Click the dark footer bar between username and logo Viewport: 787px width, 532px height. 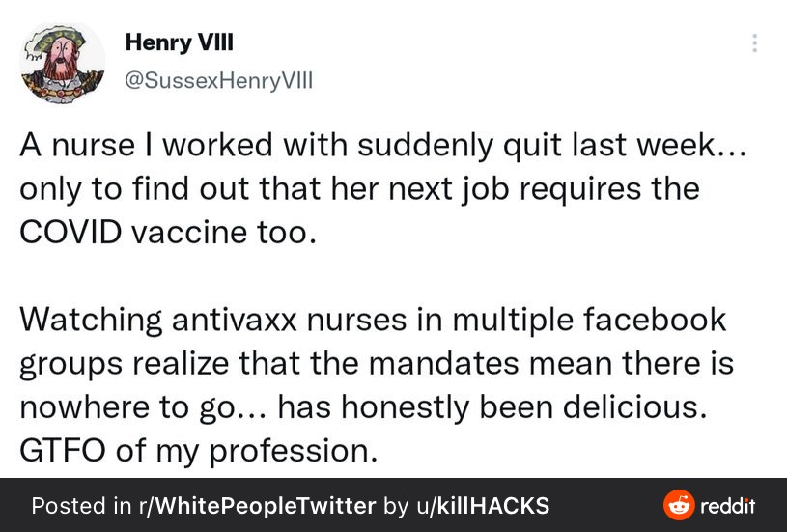[606, 505]
